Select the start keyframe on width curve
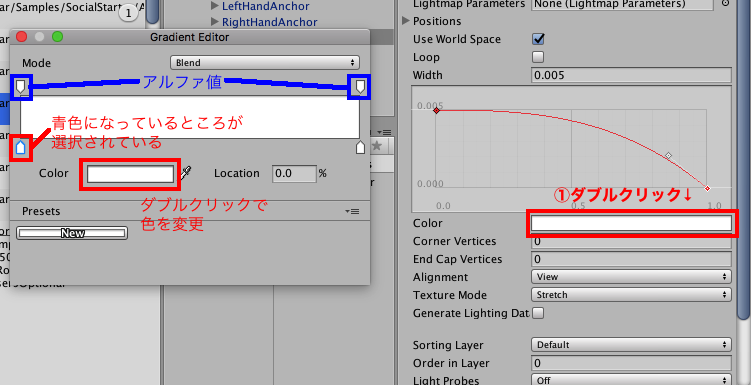This screenshot has width=751, height=385. 436,111
